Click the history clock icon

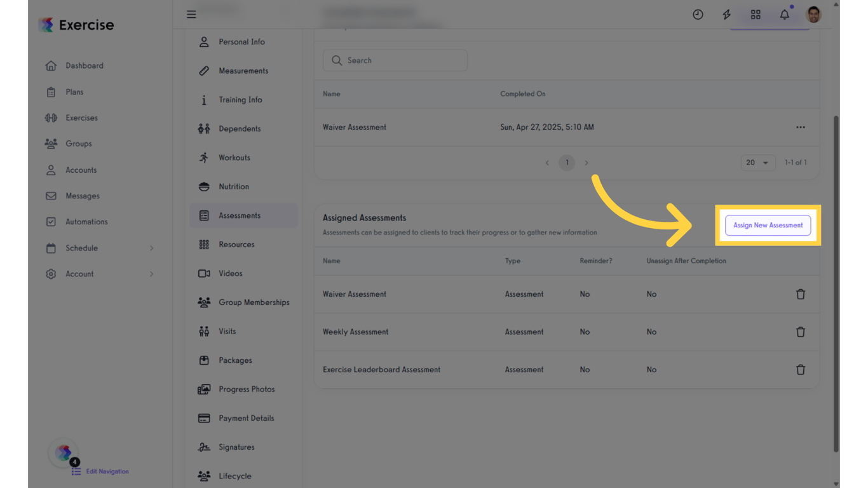point(698,14)
